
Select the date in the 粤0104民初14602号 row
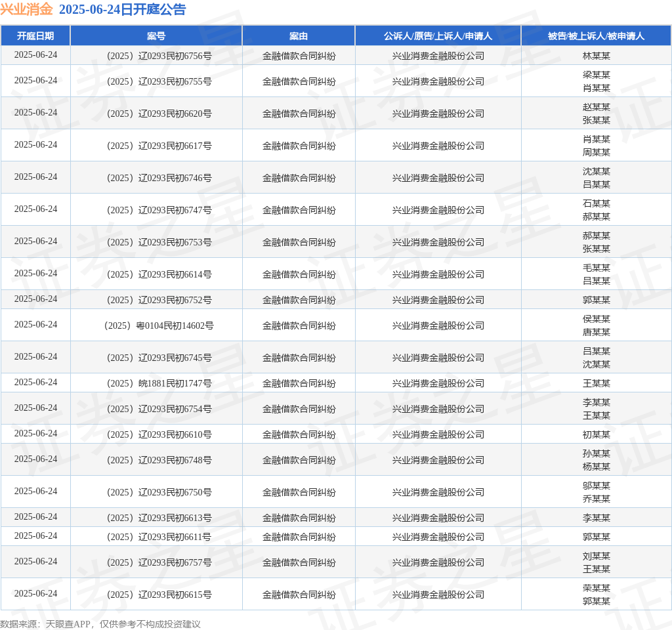[35, 324]
